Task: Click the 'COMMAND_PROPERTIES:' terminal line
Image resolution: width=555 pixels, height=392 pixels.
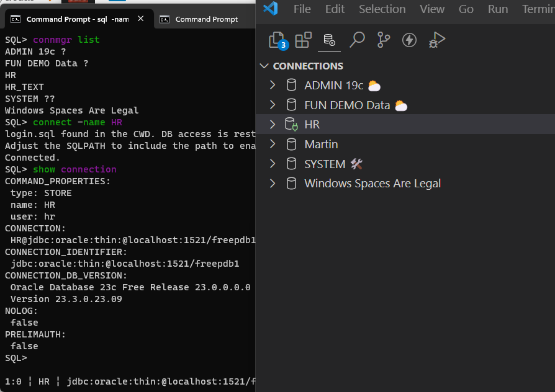Action: [58, 181]
